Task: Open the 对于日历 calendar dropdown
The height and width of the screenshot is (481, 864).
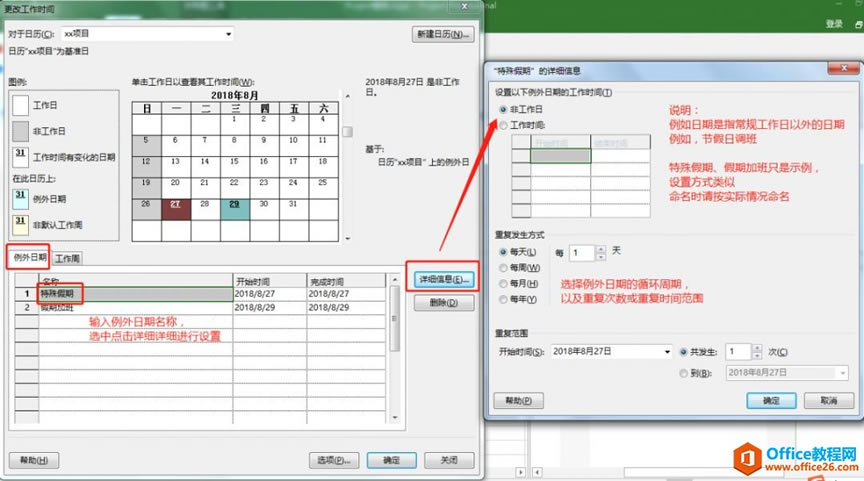Action: coord(228,34)
